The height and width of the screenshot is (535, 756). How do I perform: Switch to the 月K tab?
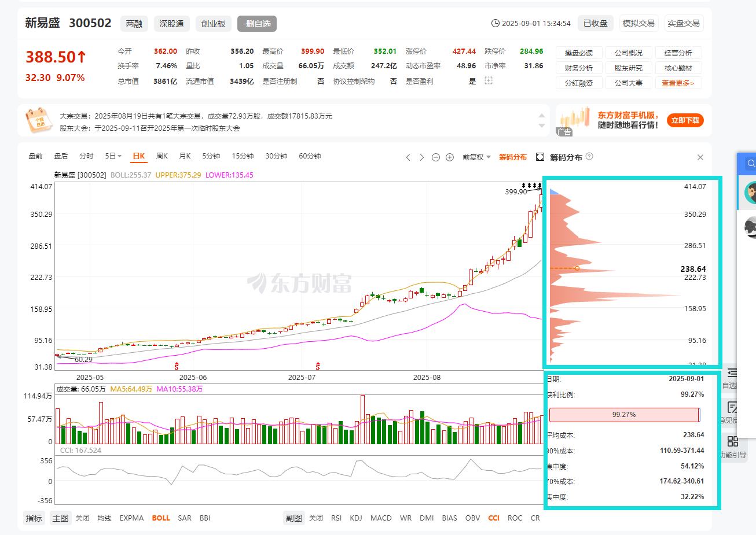coord(185,156)
